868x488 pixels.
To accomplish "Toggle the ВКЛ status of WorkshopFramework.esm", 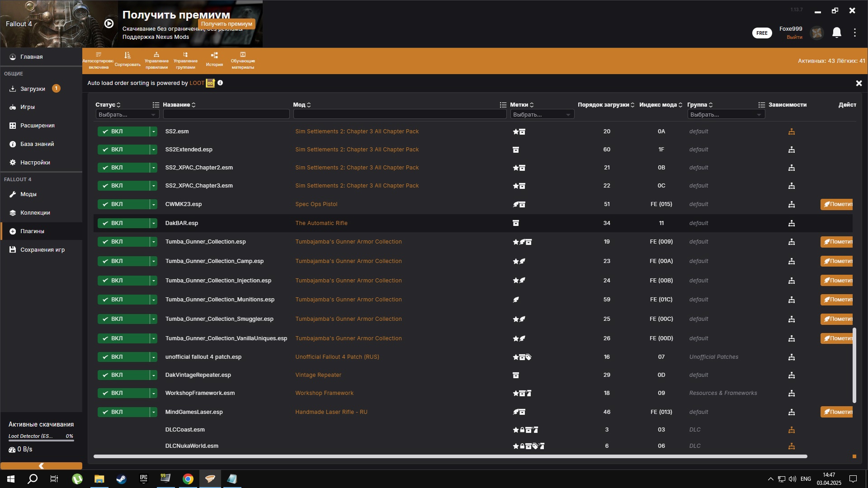I will (x=123, y=393).
